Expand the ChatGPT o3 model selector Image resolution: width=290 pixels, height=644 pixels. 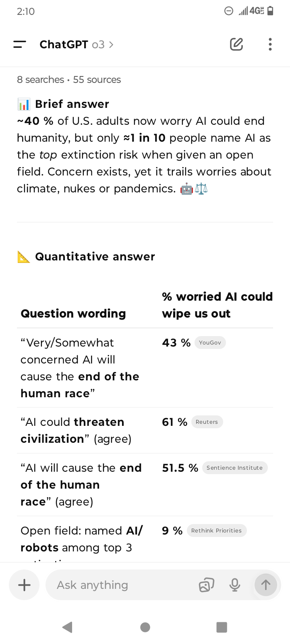point(77,44)
